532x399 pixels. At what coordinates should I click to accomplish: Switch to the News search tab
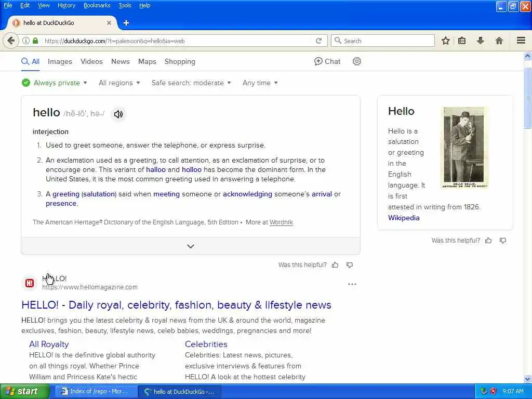click(121, 61)
